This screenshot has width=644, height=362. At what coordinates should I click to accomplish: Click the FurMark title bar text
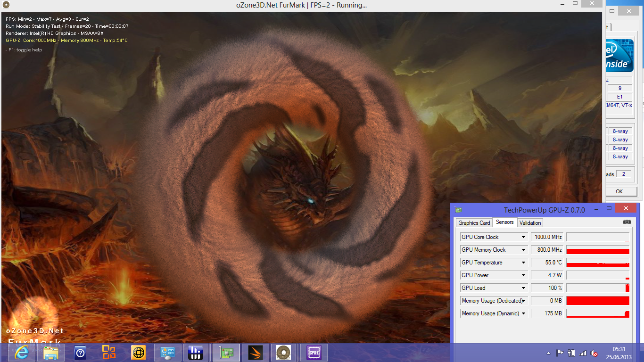tap(301, 5)
